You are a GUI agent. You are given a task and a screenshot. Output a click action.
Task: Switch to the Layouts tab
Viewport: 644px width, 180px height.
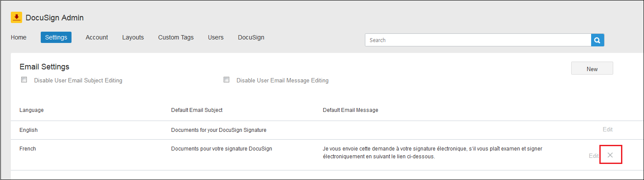(133, 37)
